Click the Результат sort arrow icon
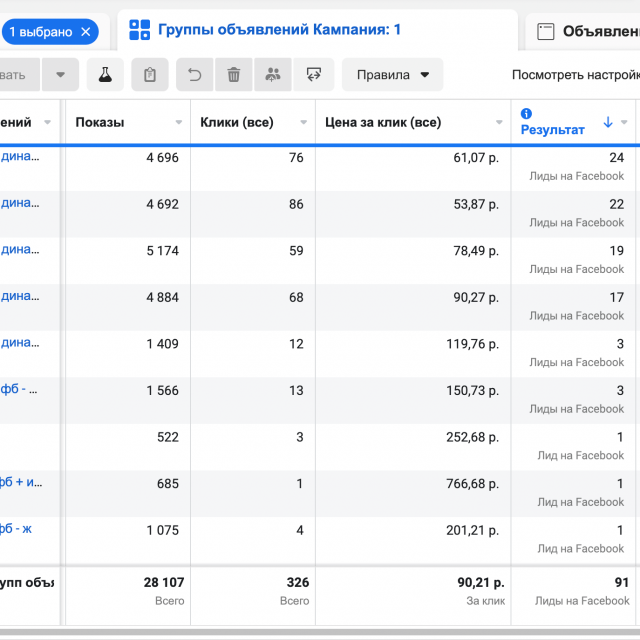This screenshot has height=640, width=640. (608, 123)
